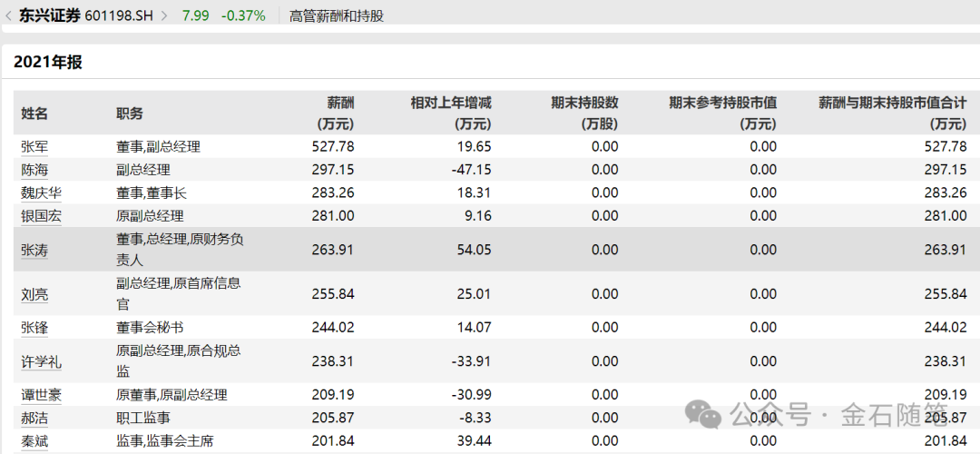Select 董事,总经理,原财务负责人 position cell
The image size is (980, 454).
[180, 250]
